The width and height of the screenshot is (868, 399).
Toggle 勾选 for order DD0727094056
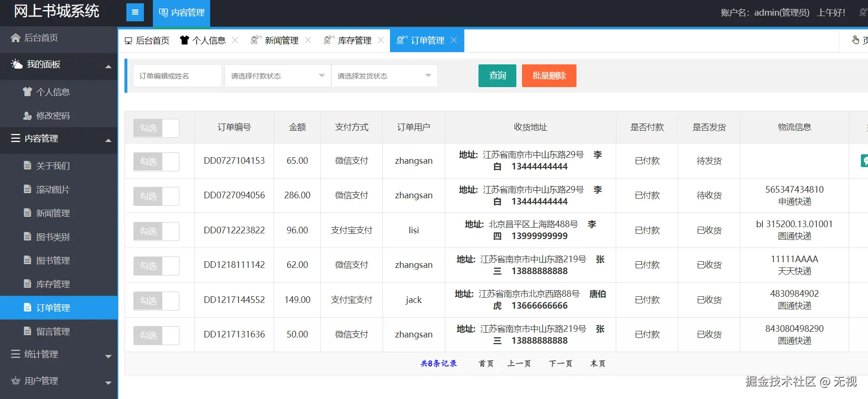click(156, 196)
